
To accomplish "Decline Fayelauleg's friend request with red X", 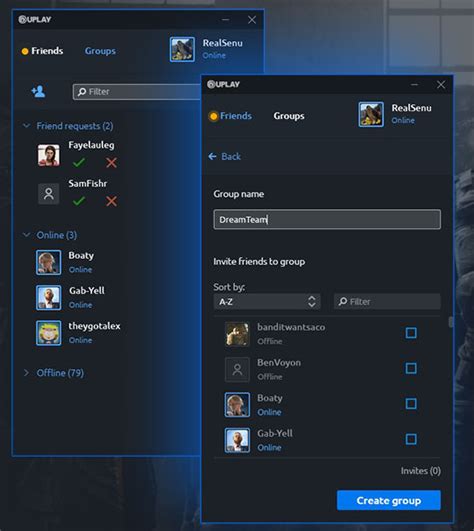I will [x=111, y=163].
